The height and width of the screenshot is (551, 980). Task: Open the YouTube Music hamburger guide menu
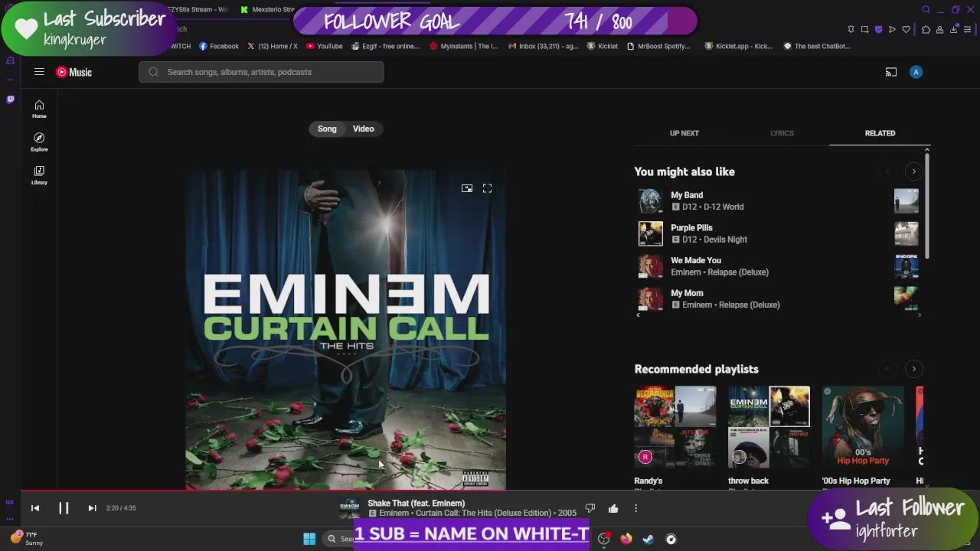[39, 72]
